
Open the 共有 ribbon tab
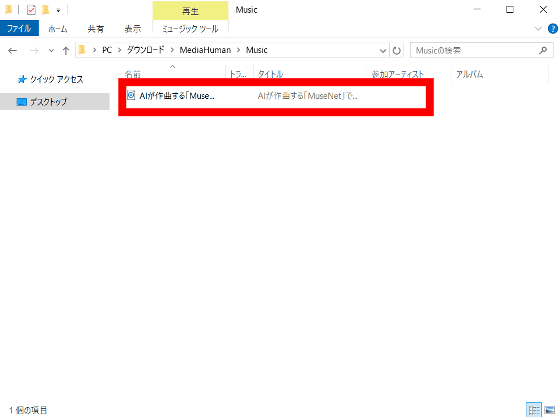96,29
